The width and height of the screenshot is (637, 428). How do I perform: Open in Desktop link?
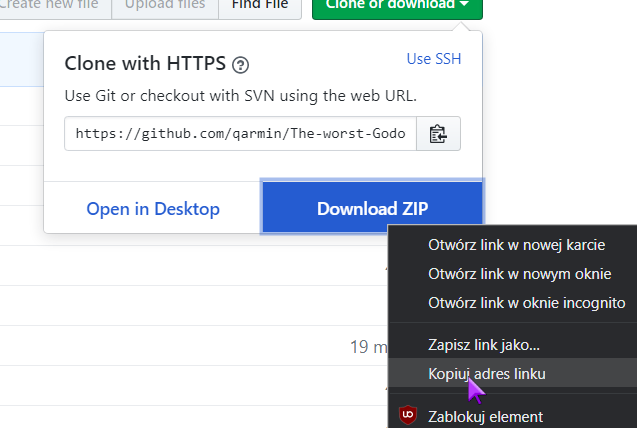[x=153, y=209]
